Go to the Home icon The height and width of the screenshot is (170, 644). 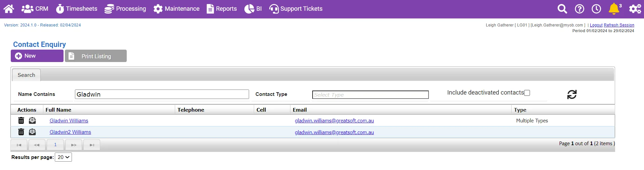[9, 9]
